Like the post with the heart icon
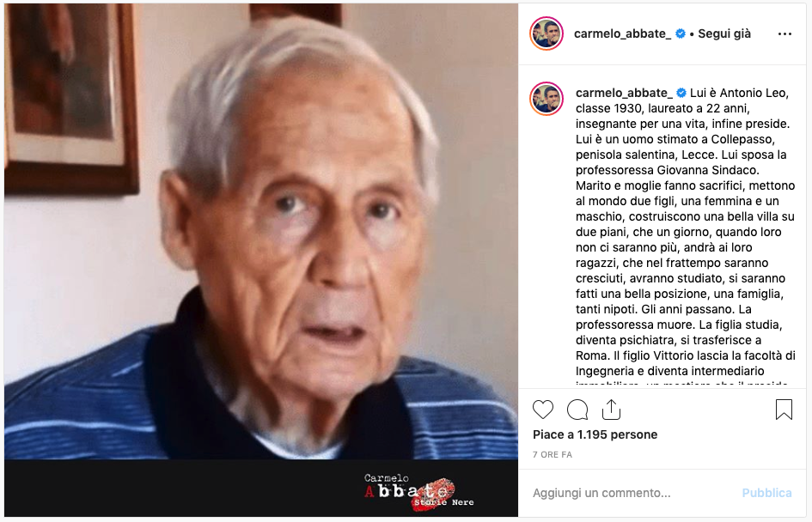This screenshot has width=812, height=522. [543, 410]
